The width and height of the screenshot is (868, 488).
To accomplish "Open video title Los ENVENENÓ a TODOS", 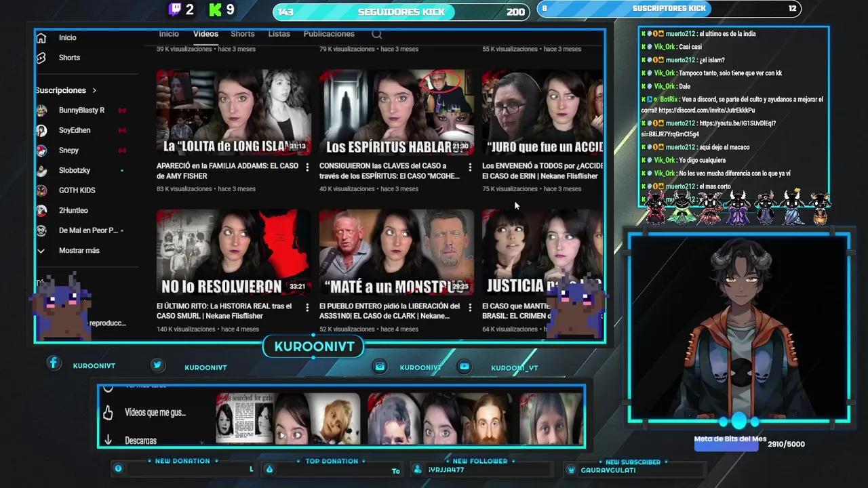I will pos(542,171).
